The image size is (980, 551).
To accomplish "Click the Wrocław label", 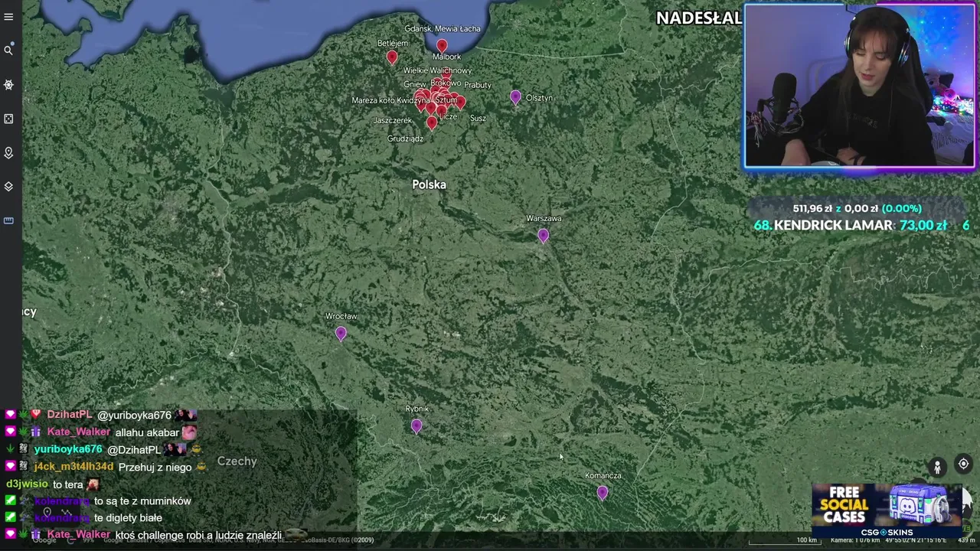I will [x=341, y=316].
